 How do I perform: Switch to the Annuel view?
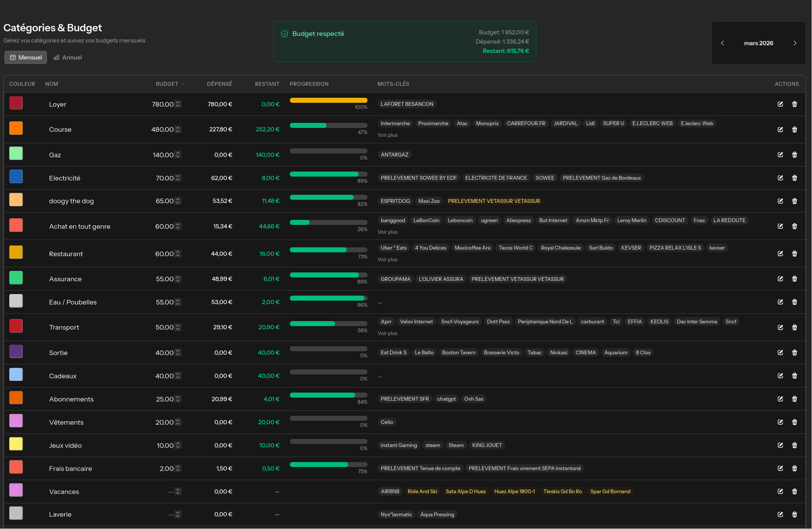68,57
